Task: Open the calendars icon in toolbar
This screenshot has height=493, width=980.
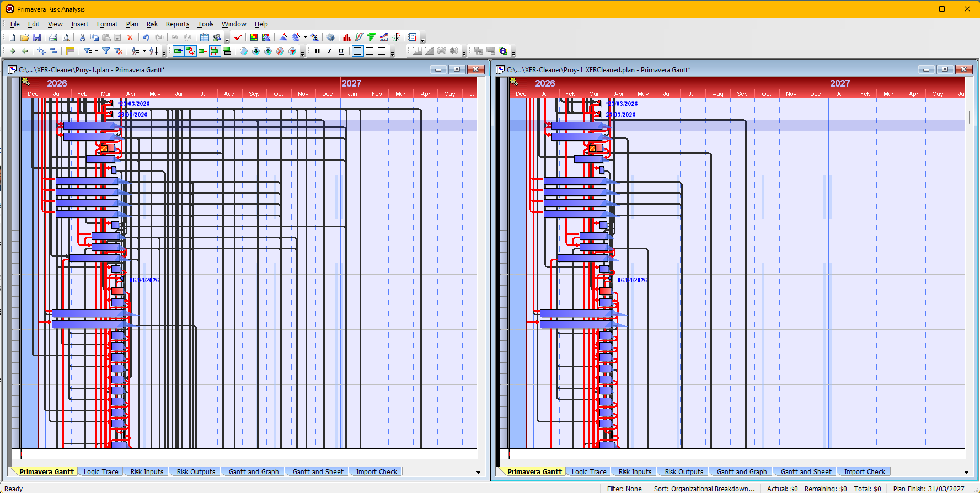Action: coord(205,37)
